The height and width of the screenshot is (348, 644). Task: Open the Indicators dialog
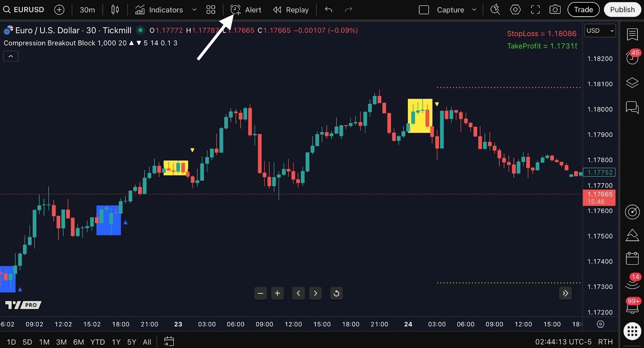159,10
